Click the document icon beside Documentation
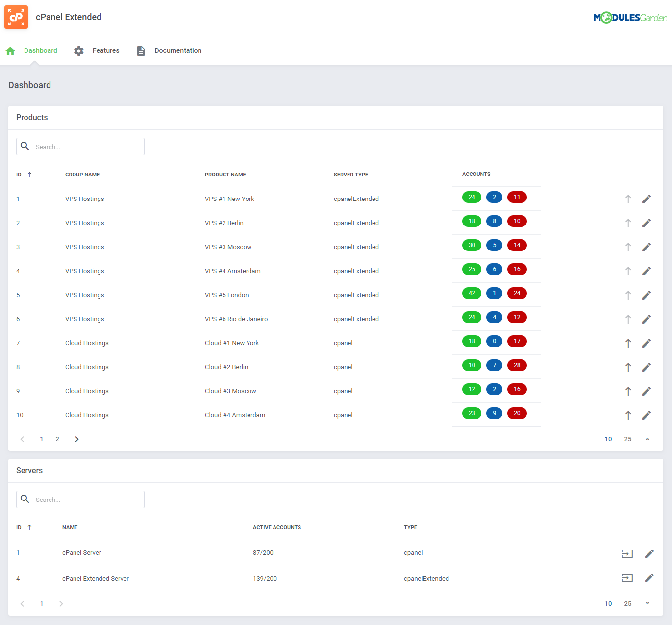Viewport: 672px width, 625px height. click(141, 50)
